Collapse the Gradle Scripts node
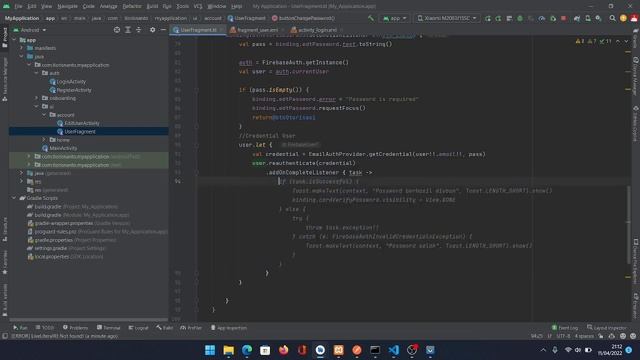 point(14,198)
